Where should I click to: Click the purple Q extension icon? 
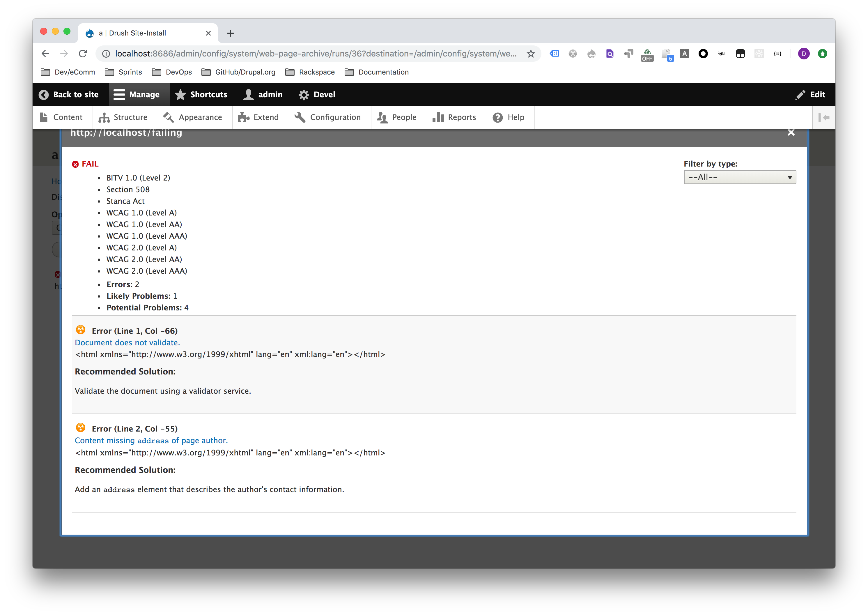coord(610,54)
